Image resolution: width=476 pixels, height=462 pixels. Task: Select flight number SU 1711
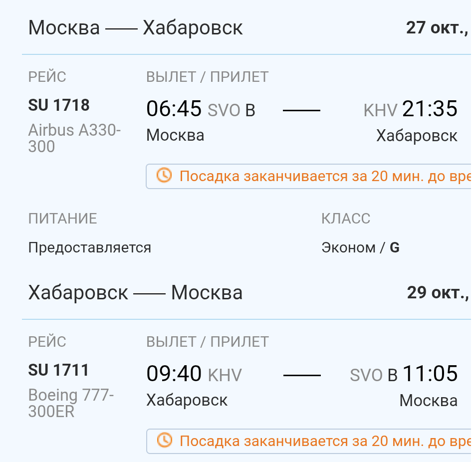pos(59,370)
